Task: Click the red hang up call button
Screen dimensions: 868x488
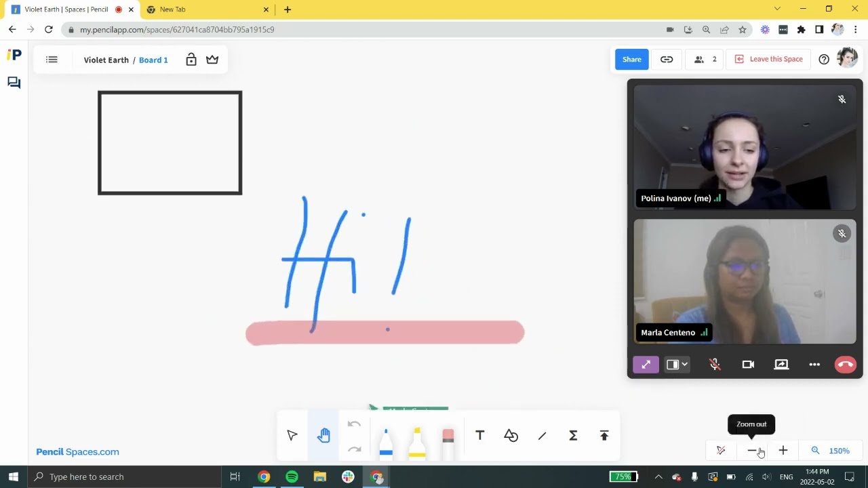Action: (x=845, y=365)
